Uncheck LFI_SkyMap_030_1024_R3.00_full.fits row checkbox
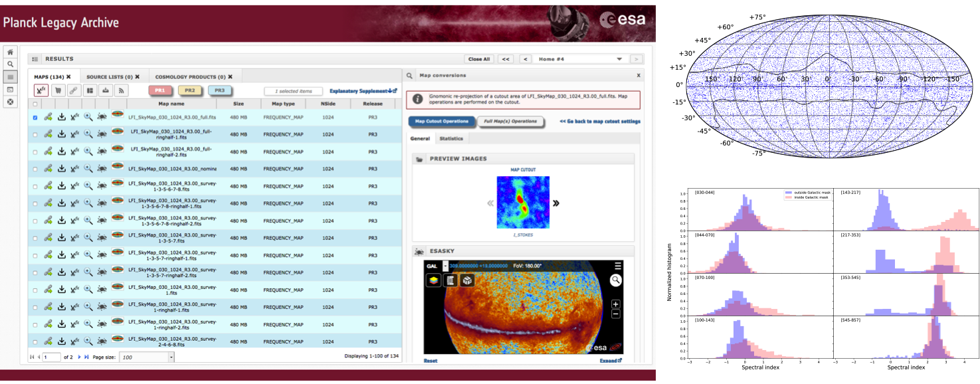The height and width of the screenshot is (384, 980). 35,117
